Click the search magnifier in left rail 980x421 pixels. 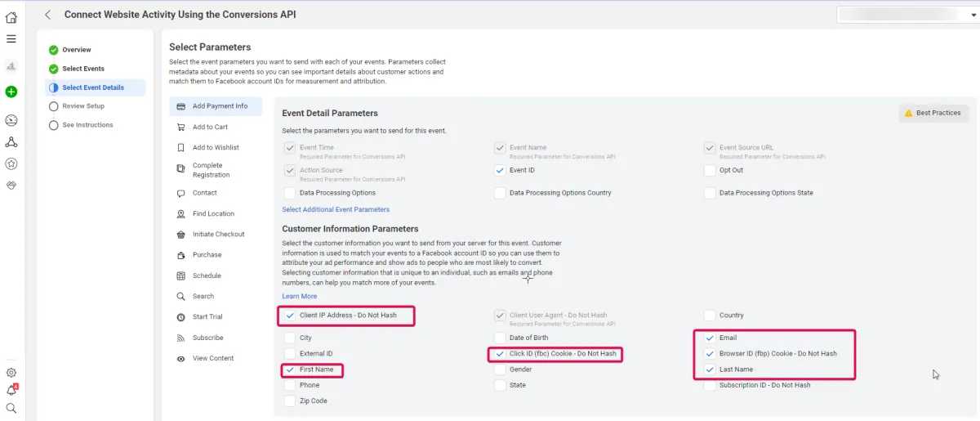coord(11,408)
